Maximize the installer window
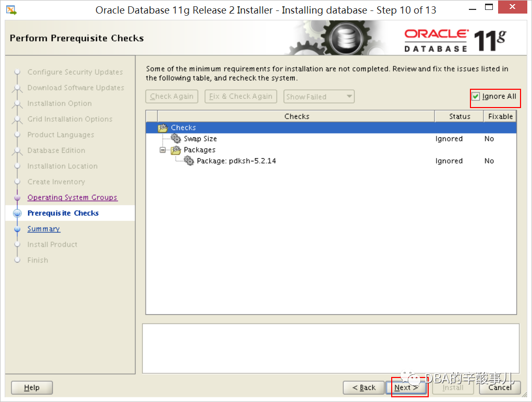This screenshot has height=402, width=532. click(489, 7)
